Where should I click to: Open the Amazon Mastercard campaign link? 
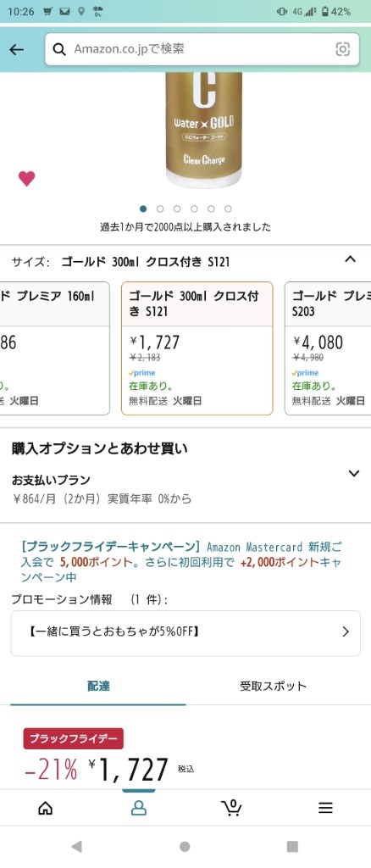(x=182, y=562)
